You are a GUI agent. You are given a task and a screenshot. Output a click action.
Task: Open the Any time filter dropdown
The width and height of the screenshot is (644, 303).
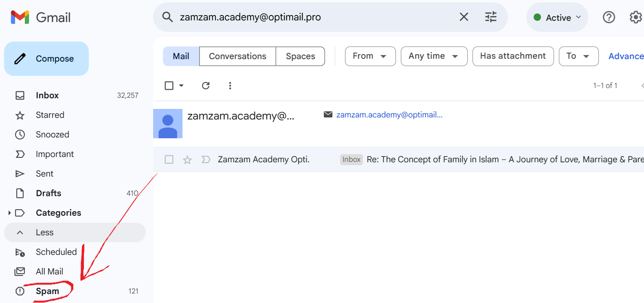434,56
